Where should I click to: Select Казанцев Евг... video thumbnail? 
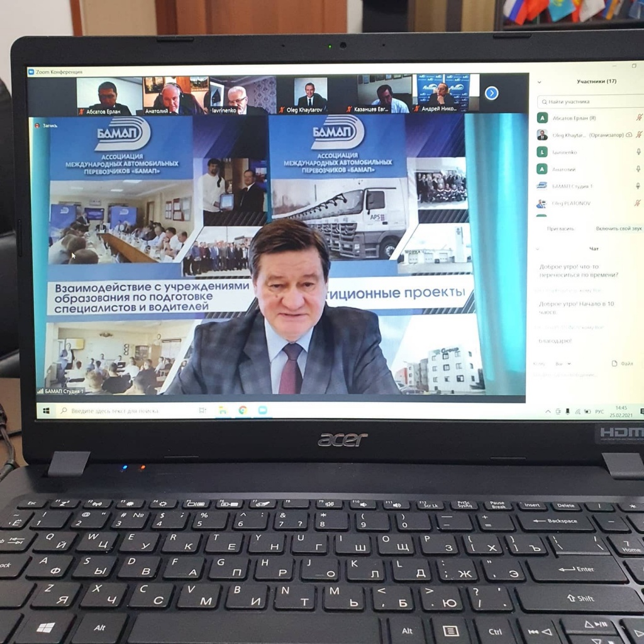(x=378, y=94)
